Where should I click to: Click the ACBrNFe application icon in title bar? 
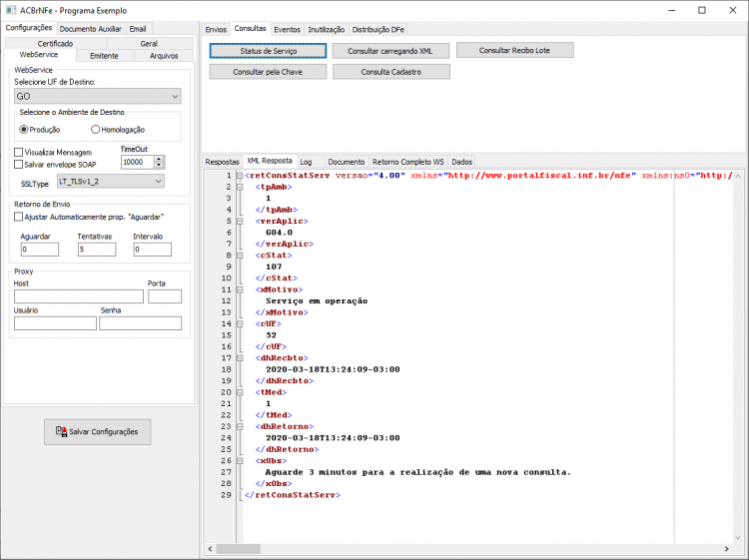pos(11,10)
